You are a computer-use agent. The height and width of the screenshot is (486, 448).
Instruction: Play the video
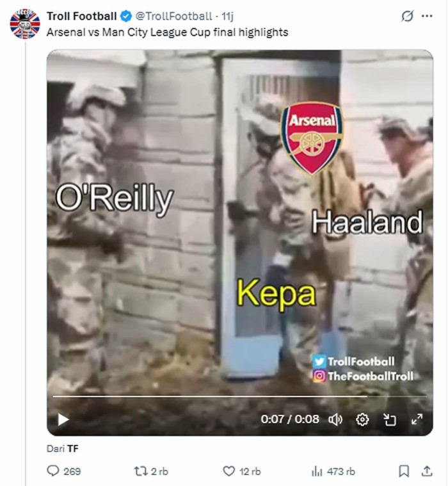[63, 419]
